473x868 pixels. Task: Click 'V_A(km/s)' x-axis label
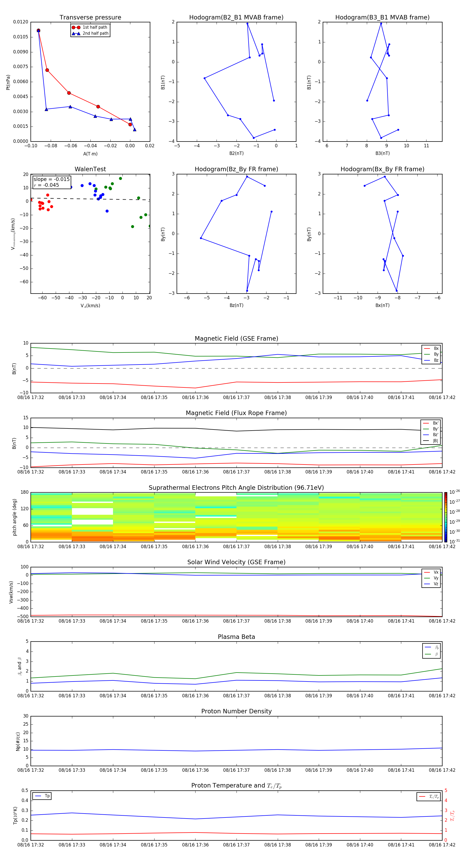coord(90,306)
